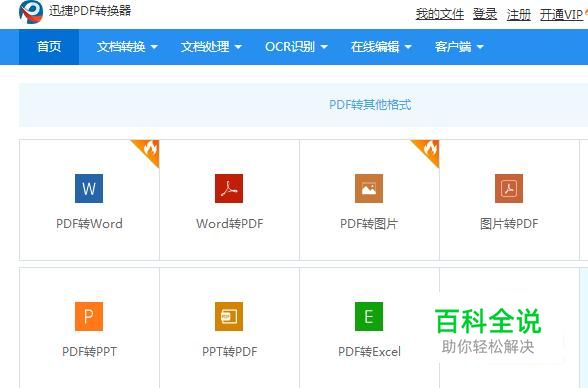Image resolution: width=588 pixels, height=388 pixels.
Task: Select the orange PDF转PPT P icon
Action: click(89, 316)
